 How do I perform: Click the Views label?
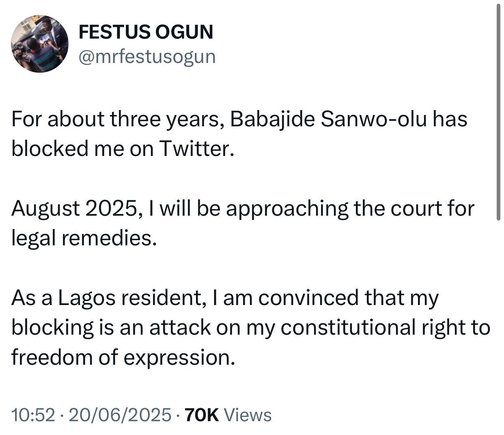248,415
